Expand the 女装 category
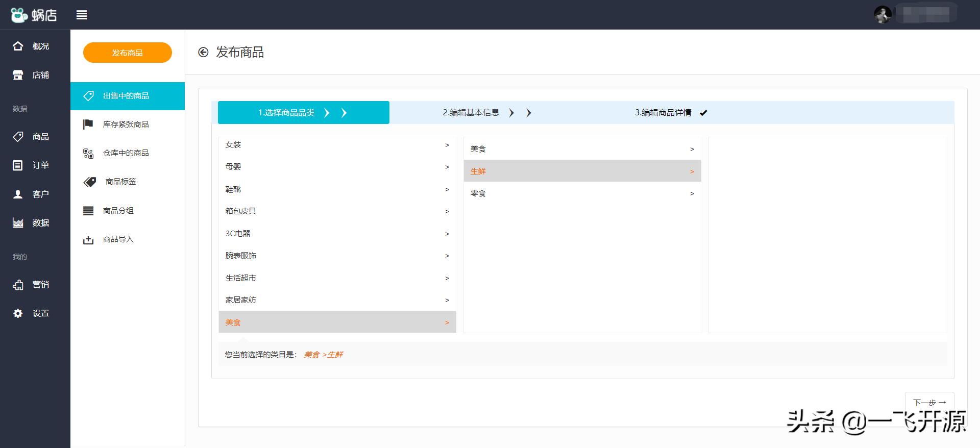 point(337,145)
